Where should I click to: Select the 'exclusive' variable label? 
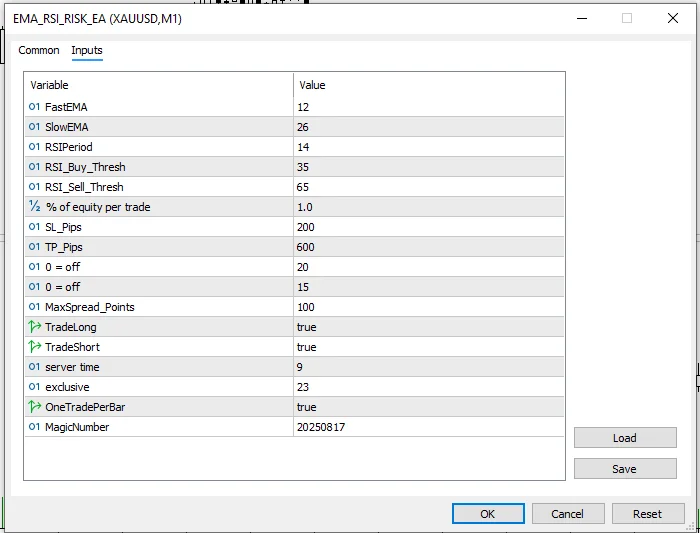67,387
